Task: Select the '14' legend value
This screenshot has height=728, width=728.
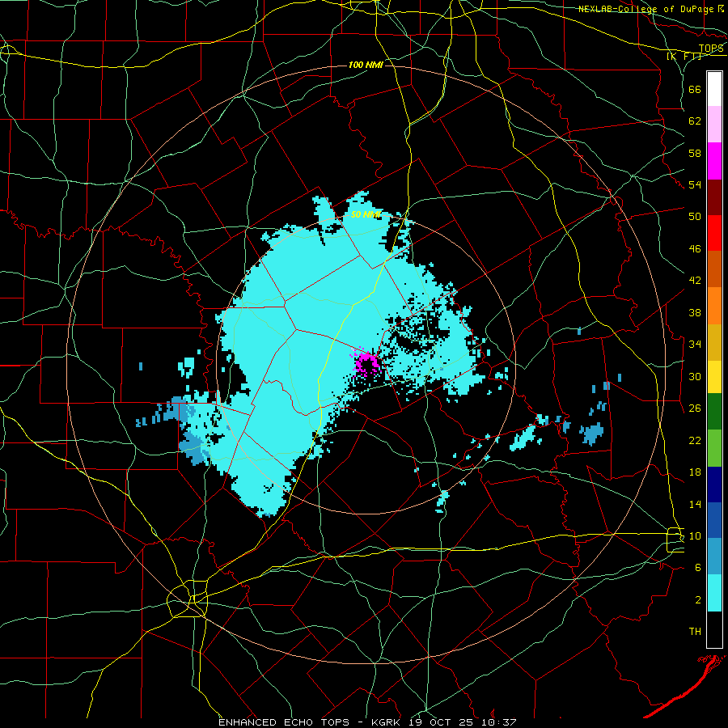Action: click(x=695, y=504)
